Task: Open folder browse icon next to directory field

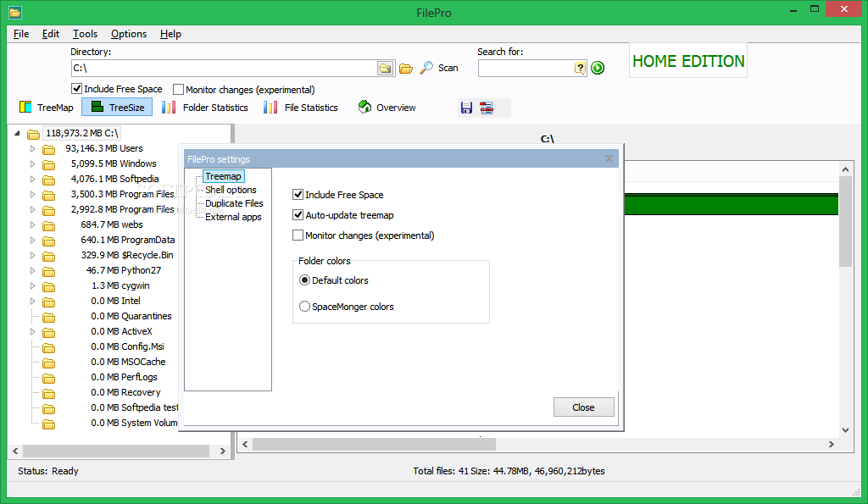Action: pos(406,68)
